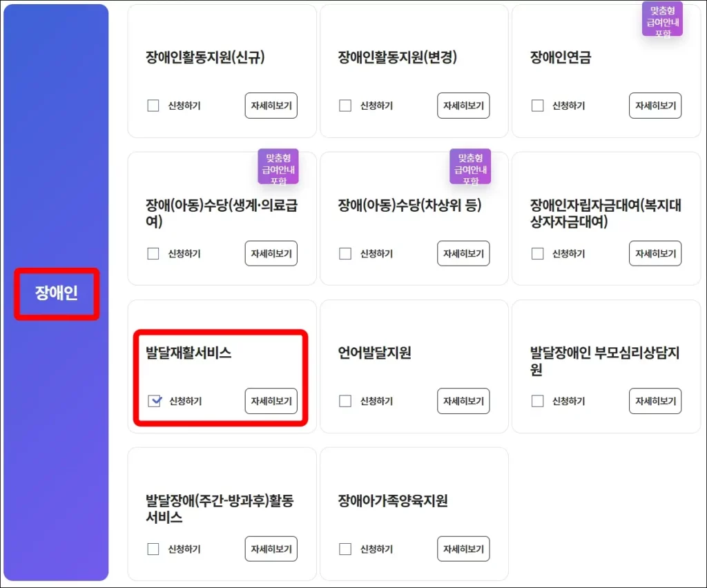View 자세히보기 for 발달장애(주간-방과후)활동서비스

click(271, 549)
